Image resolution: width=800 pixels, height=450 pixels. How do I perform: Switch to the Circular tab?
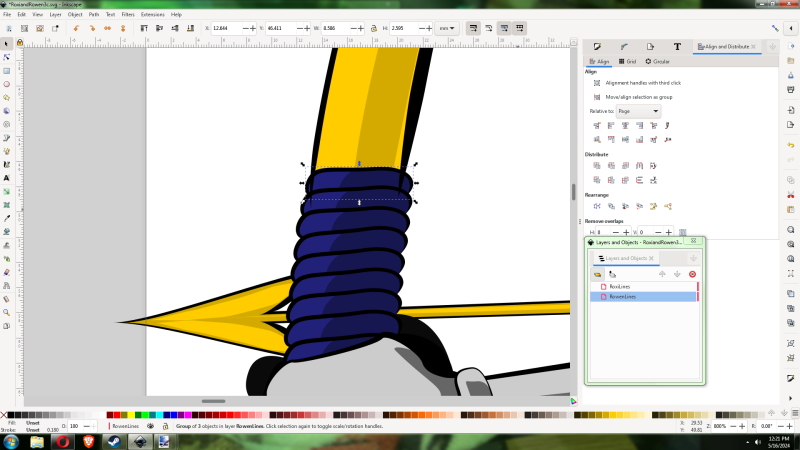(x=657, y=62)
